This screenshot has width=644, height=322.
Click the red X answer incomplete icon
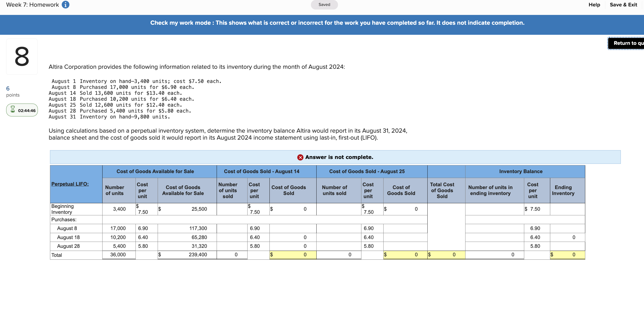(300, 157)
